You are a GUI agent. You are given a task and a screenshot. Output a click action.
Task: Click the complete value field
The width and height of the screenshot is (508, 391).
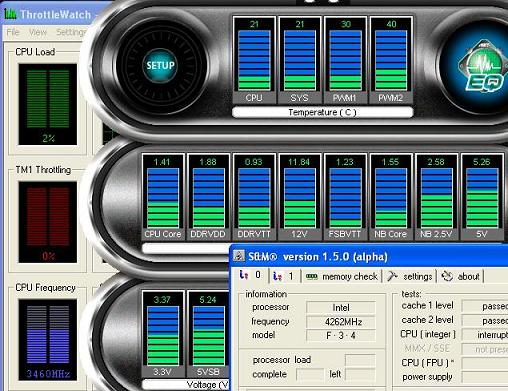310,374
